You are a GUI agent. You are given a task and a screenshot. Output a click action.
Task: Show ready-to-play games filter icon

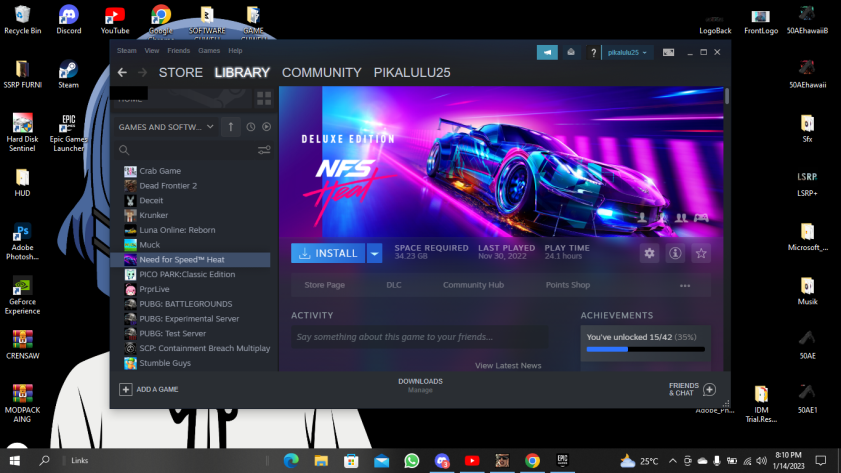tap(267, 127)
